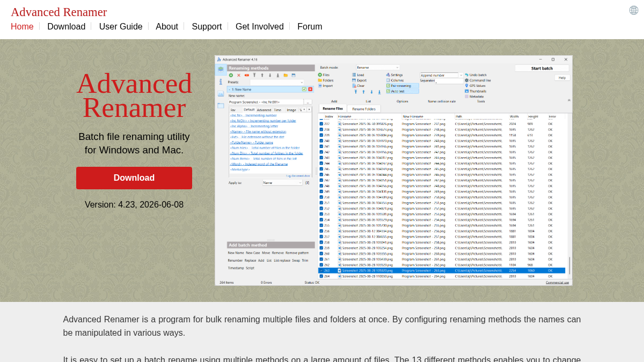Select highlighted row 263 in file list
Viewport: 644px width, 362px height.
tap(442, 270)
